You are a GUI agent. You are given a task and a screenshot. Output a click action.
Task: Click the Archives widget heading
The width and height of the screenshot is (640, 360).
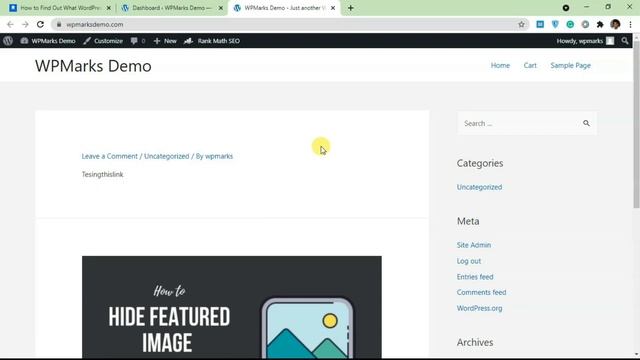click(x=475, y=342)
